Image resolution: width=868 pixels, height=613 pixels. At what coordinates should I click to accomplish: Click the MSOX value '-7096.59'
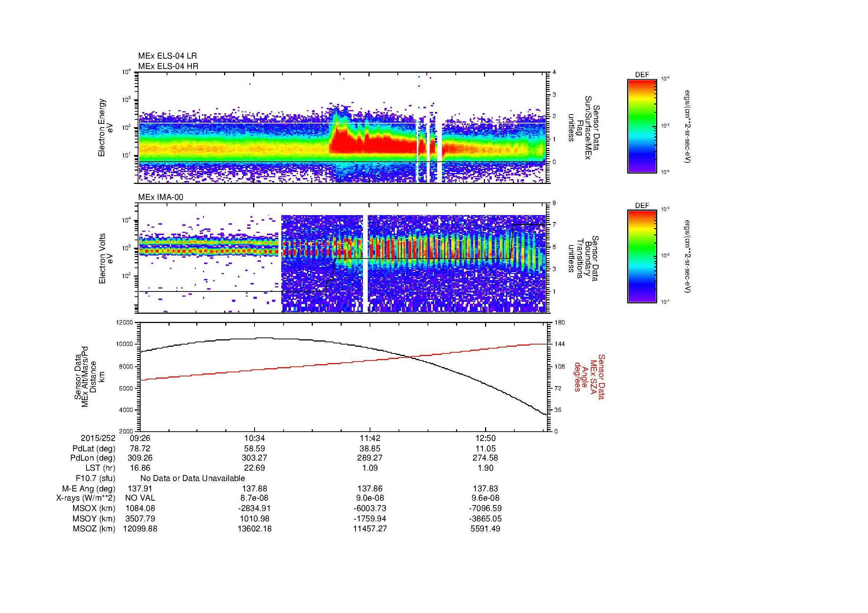click(x=485, y=508)
